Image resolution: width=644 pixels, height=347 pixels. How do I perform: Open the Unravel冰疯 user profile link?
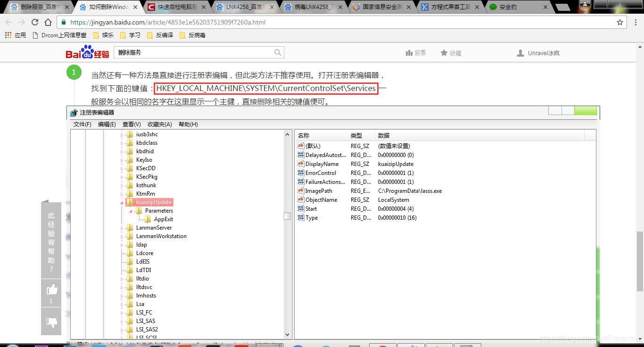coord(544,53)
